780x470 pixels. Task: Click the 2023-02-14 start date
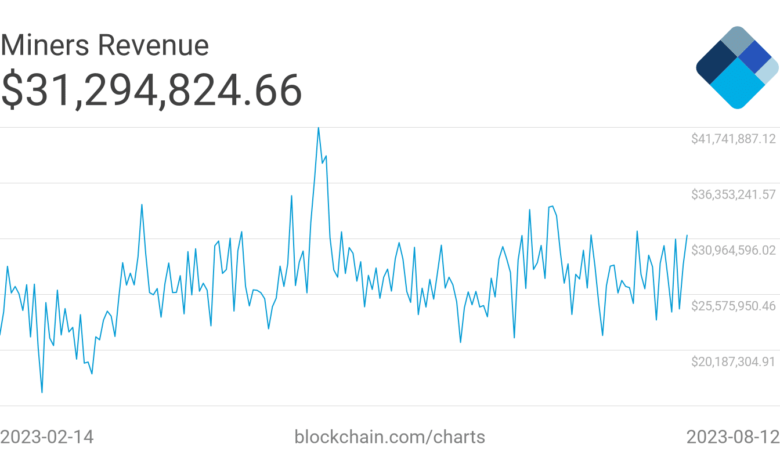(47, 437)
